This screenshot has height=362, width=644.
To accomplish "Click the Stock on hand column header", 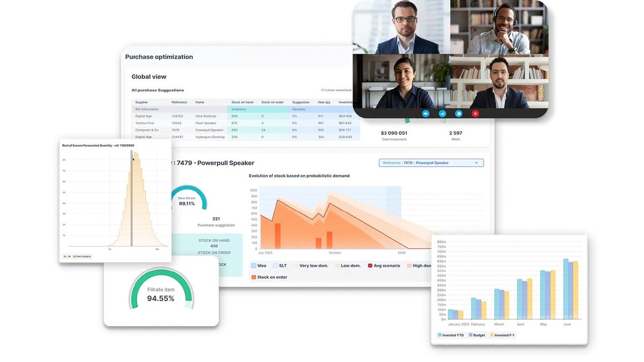I will point(242,102).
